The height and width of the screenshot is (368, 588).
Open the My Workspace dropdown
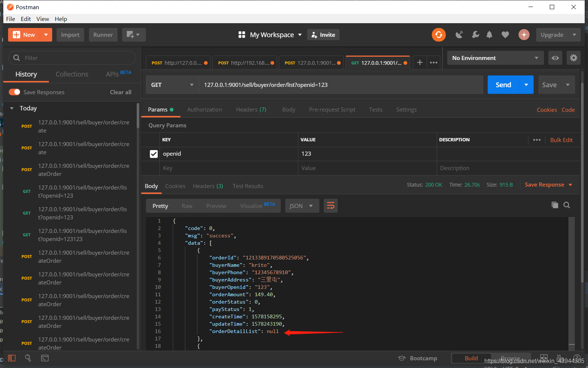(x=275, y=35)
